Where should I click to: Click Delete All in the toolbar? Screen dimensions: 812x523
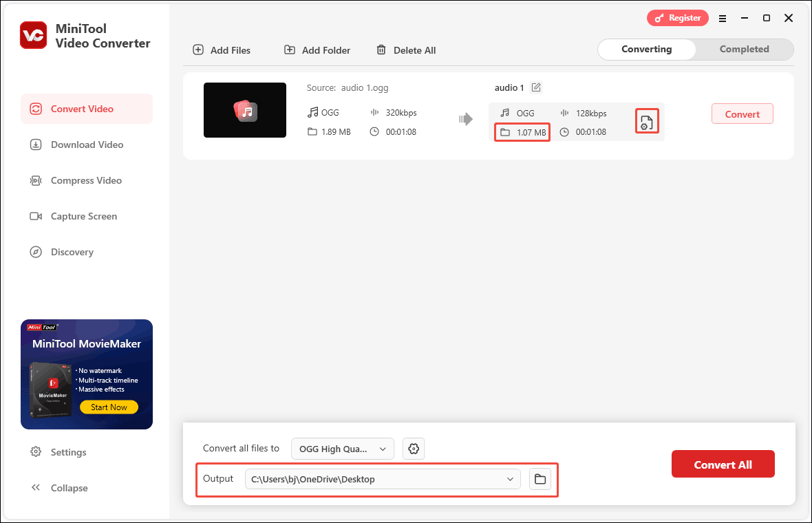(406, 50)
